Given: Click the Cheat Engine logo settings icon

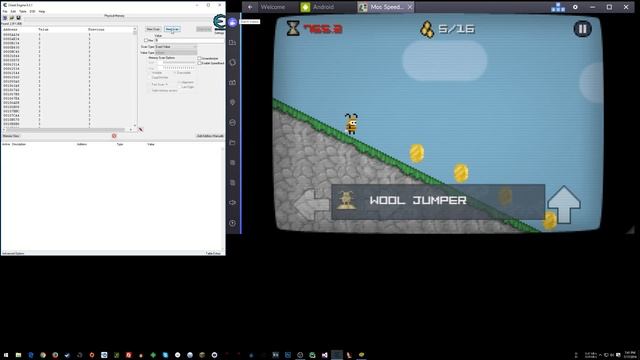Looking at the screenshot, I should tap(219, 22).
